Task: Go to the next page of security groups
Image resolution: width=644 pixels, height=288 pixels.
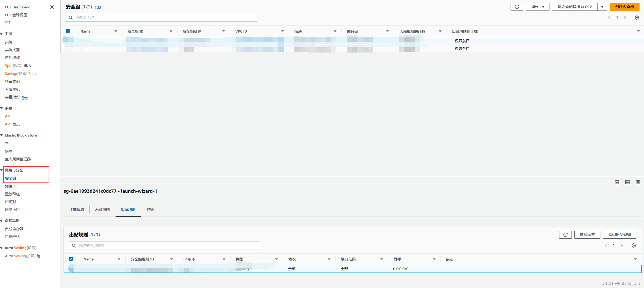Action: [x=625, y=18]
